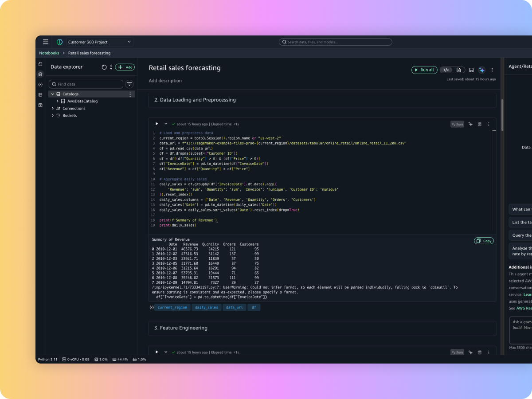Screen dimensions: 532x399
Task: Go to Notebooks breadcrumb link
Action: coord(49,53)
